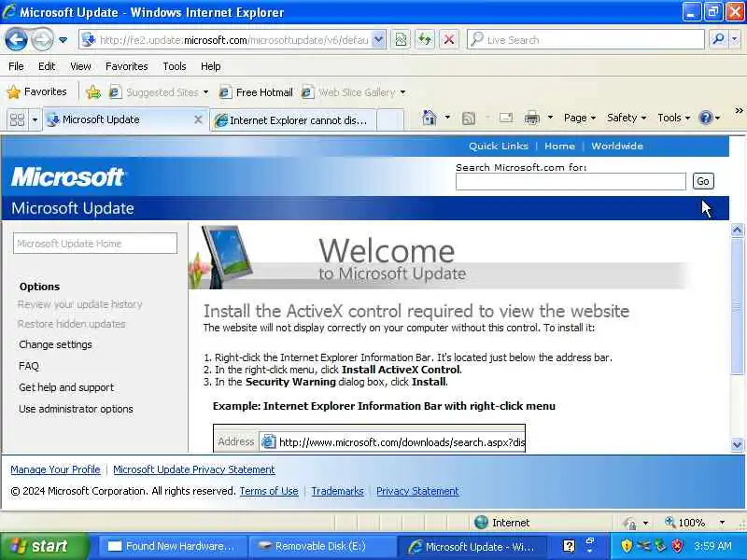Click Get help and support
This screenshot has height=560, width=747.
(66, 387)
